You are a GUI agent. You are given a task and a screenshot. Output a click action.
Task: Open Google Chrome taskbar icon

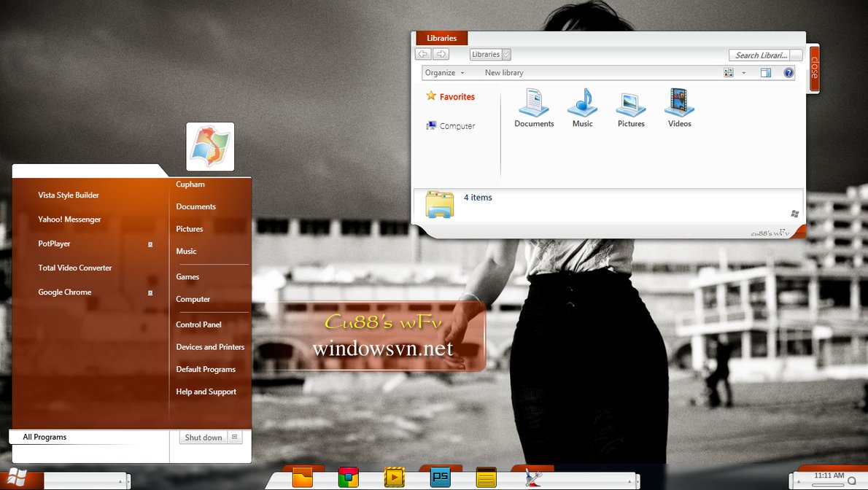pos(348,478)
